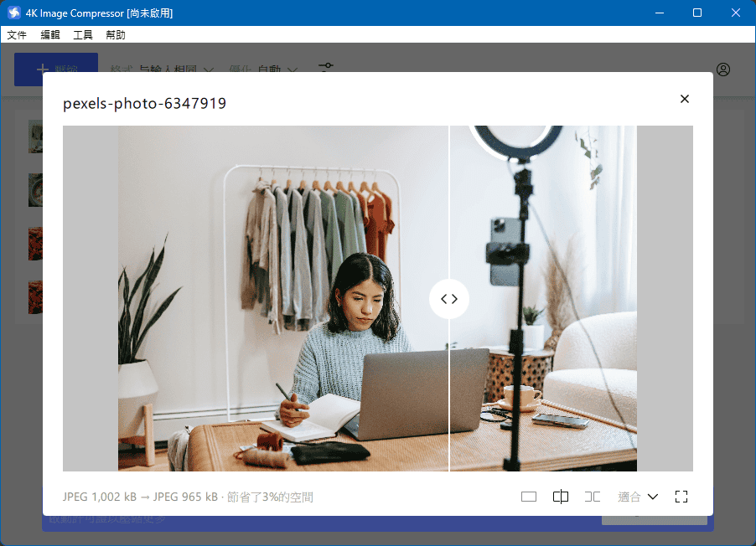The height and width of the screenshot is (546, 756).
Task: Select the split slider comparison view
Action: pos(561,497)
